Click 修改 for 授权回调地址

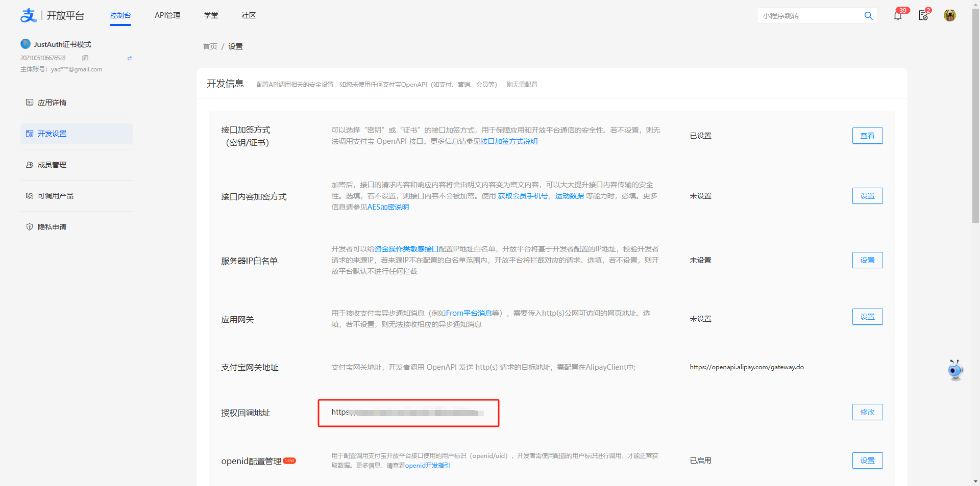[867, 412]
